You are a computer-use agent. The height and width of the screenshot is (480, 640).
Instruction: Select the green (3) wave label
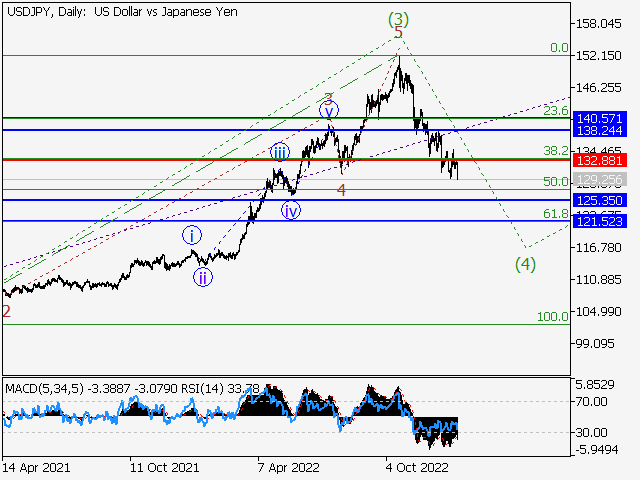[398, 19]
